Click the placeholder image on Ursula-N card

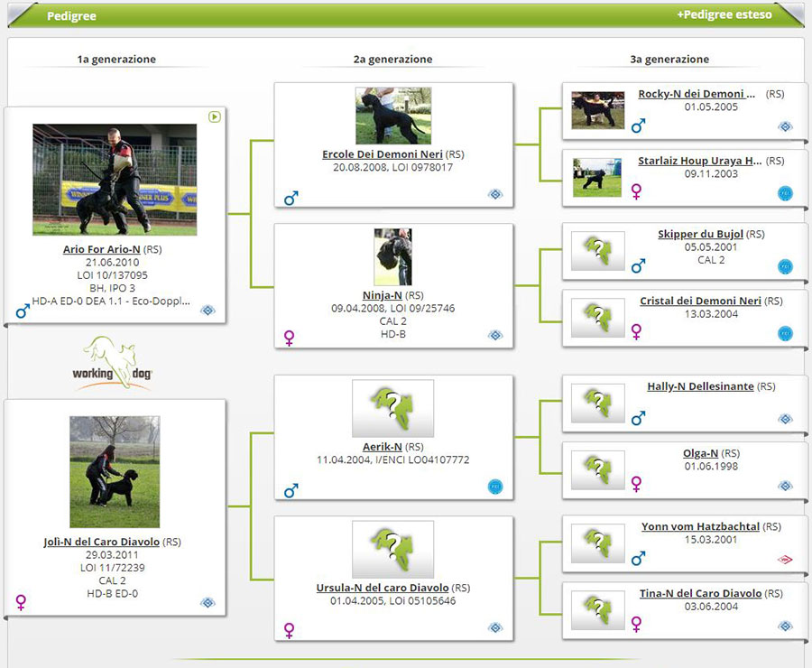point(393,550)
